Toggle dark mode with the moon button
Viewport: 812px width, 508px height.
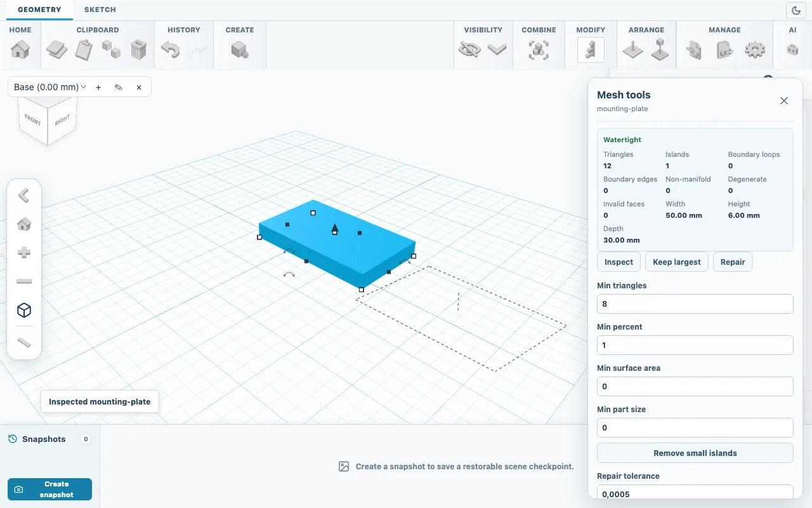click(796, 10)
